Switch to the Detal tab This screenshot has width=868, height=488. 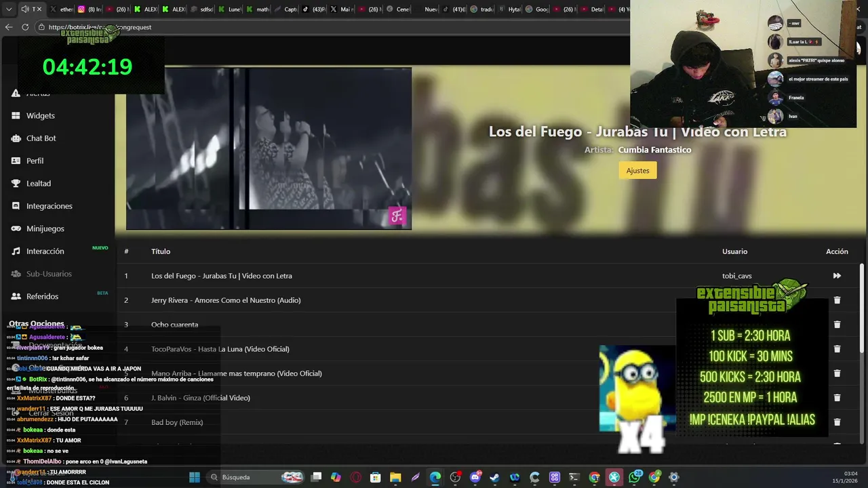(593, 9)
